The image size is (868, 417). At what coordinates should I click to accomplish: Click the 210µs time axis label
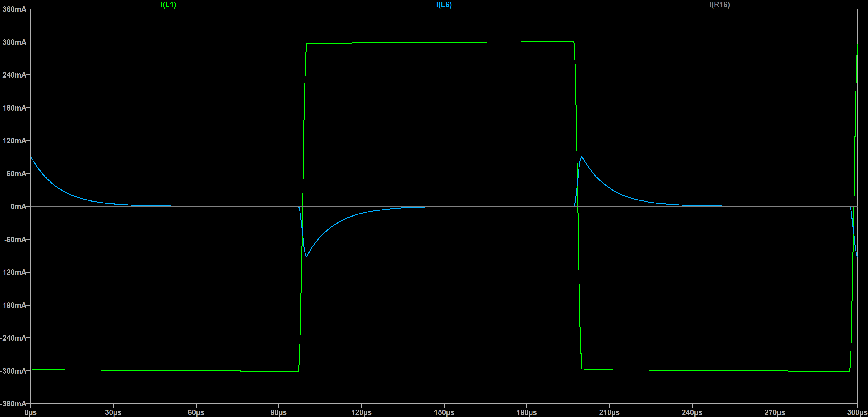coord(609,412)
